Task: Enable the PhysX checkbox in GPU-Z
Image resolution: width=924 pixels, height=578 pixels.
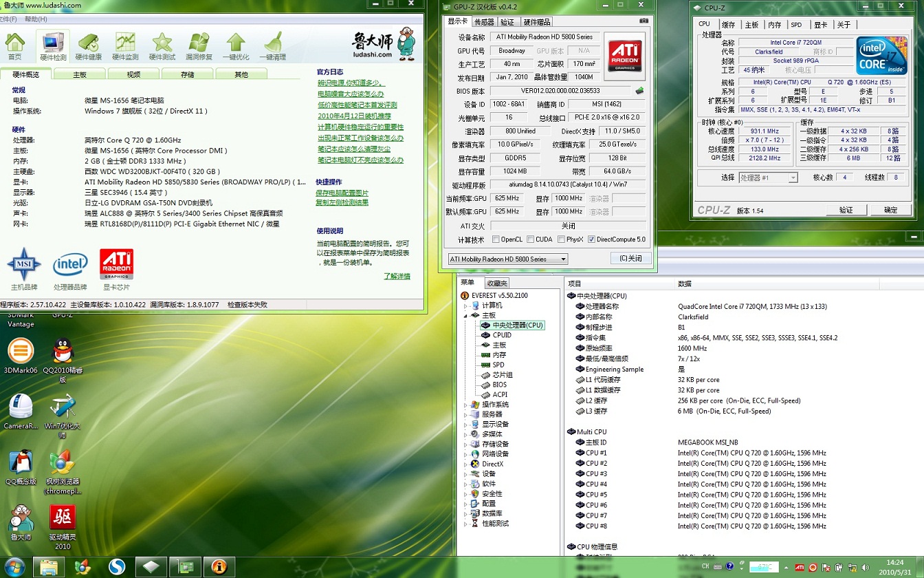Action: (x=561, y=239)
